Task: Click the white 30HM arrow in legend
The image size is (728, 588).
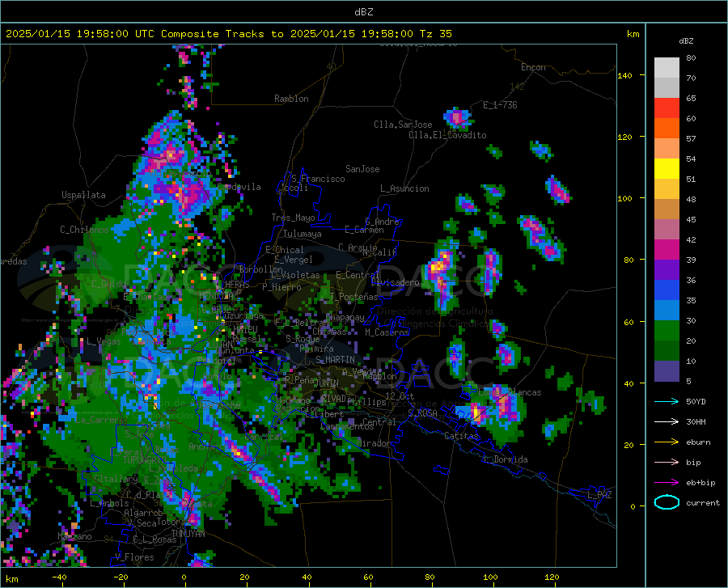Action: (667, 422)
